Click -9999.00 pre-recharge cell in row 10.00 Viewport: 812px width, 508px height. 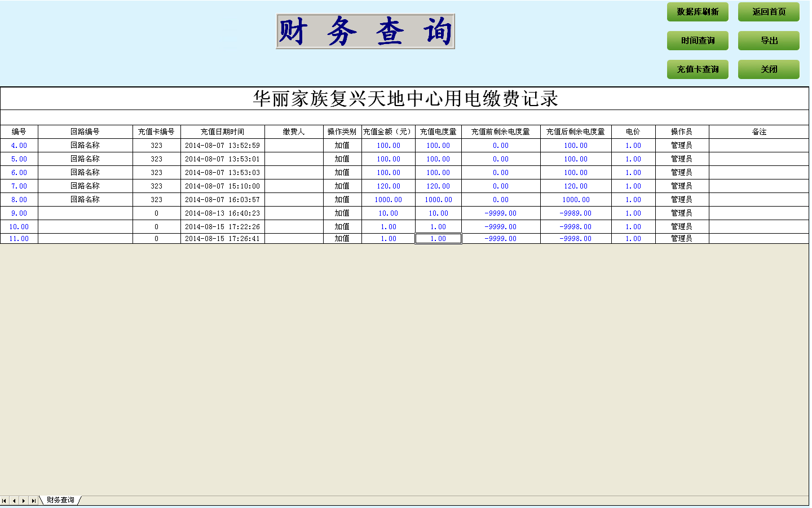pos(501,227)
